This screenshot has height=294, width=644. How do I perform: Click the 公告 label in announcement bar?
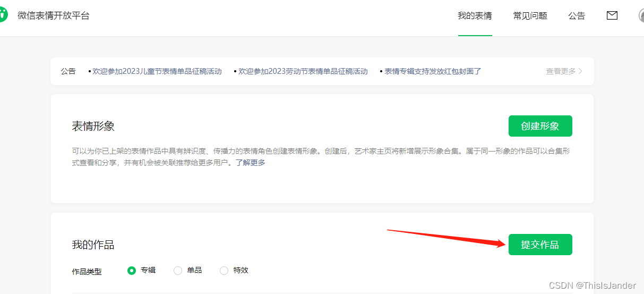pos(68,71)
